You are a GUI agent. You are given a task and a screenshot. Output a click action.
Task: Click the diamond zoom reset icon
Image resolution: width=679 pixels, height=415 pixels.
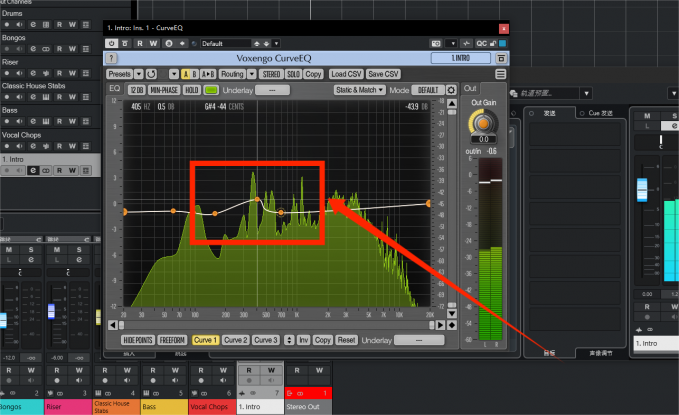coord(452,325)
